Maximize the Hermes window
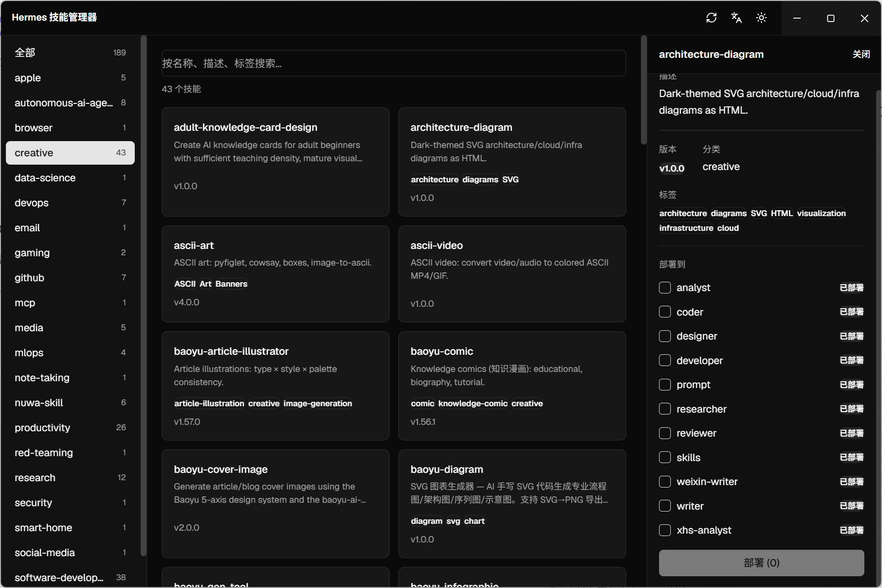 tap(831, 18)
